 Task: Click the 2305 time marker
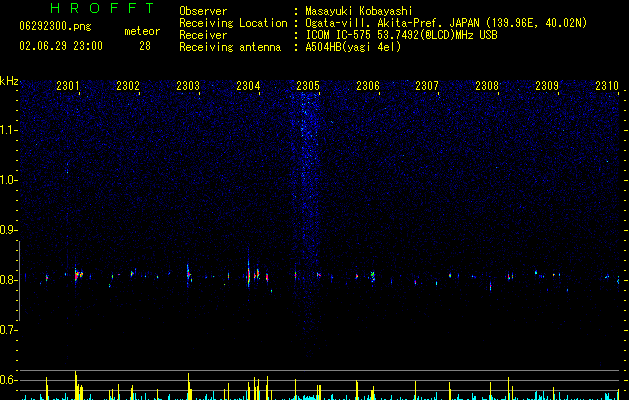click(x=308, y=85)
